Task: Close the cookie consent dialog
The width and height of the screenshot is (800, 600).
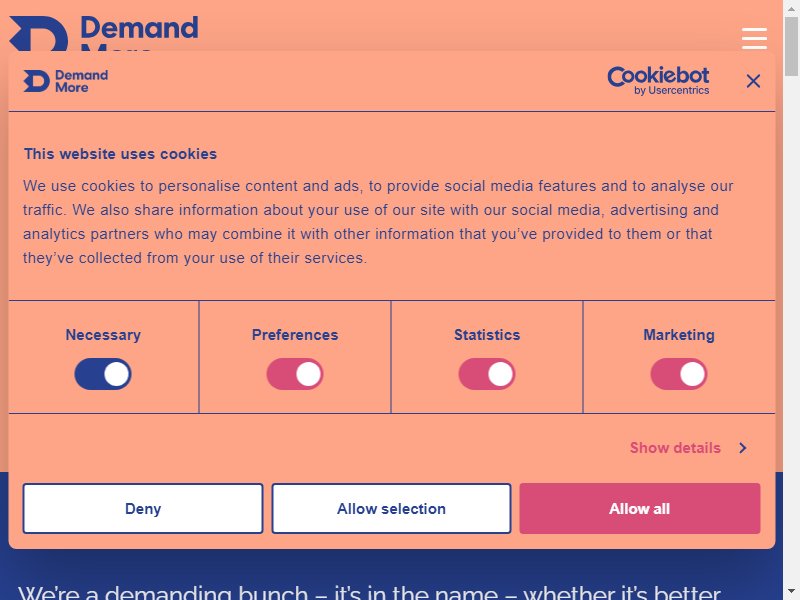Action: click(753, 81)
